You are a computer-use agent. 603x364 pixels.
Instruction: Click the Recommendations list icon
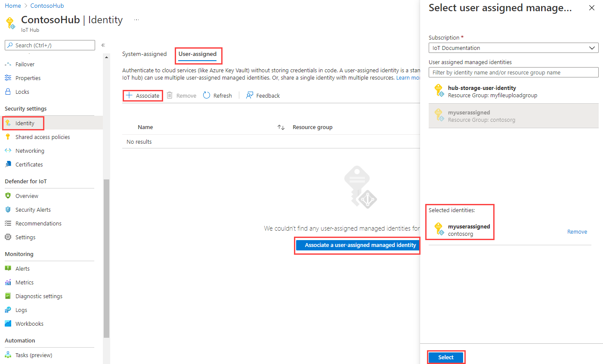(8, 223)
